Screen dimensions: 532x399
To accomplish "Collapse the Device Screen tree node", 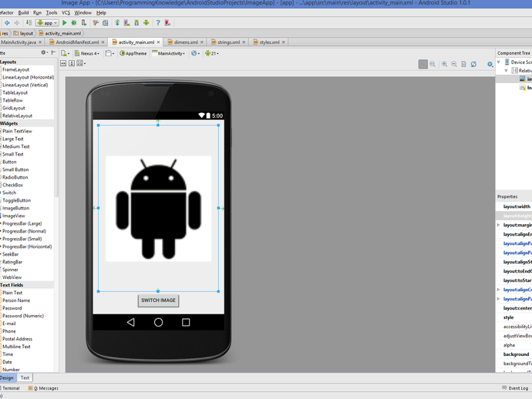I will 499,62.
